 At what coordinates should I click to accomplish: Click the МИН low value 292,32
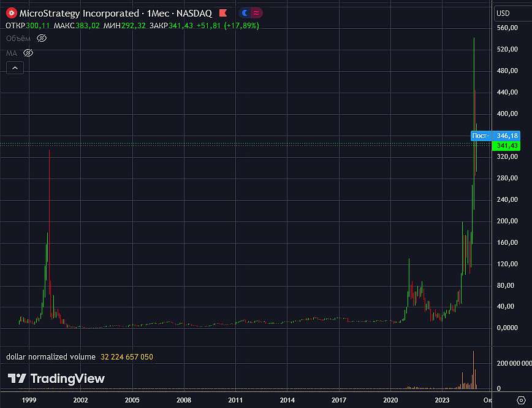[134, 26]
